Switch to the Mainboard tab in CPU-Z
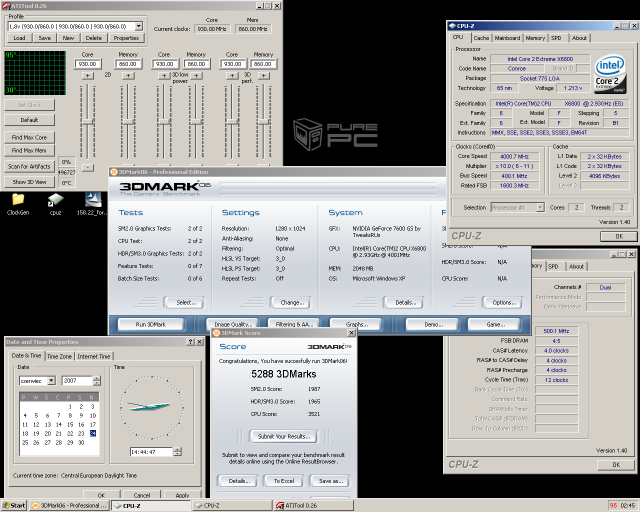This screenshot has height=512, width=640. tap(507, 38)
